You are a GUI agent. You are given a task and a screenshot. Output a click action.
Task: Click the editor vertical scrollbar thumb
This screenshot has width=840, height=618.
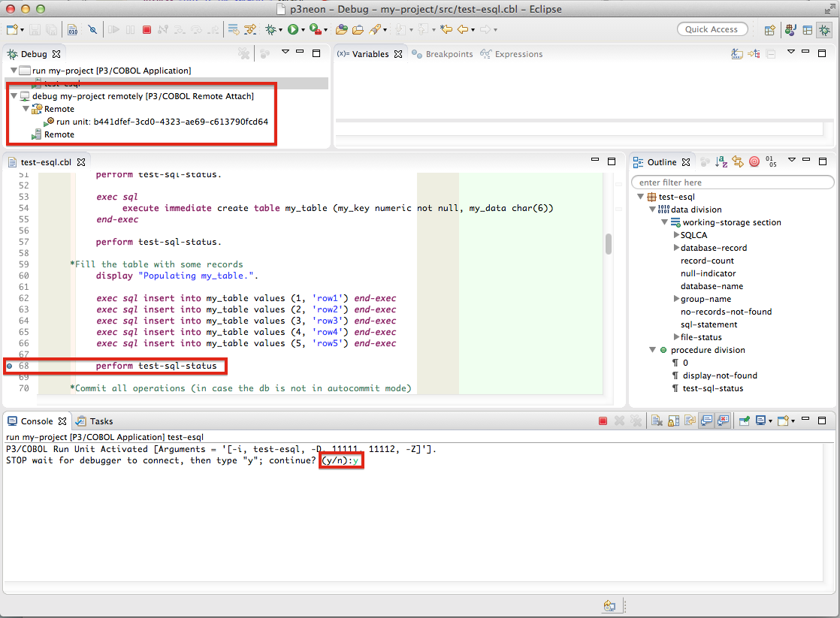609,243
